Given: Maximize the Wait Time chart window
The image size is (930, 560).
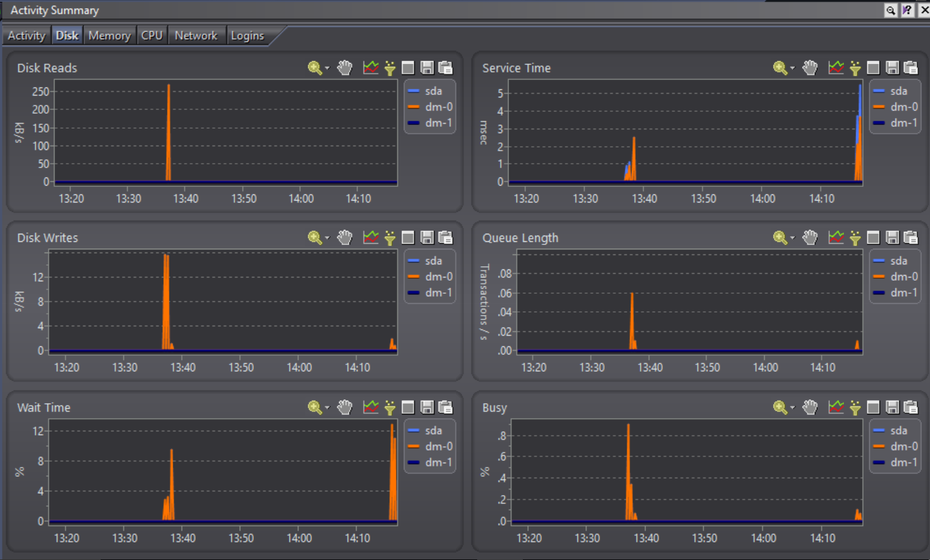Looking at the screenshot, I should point(408,407).
